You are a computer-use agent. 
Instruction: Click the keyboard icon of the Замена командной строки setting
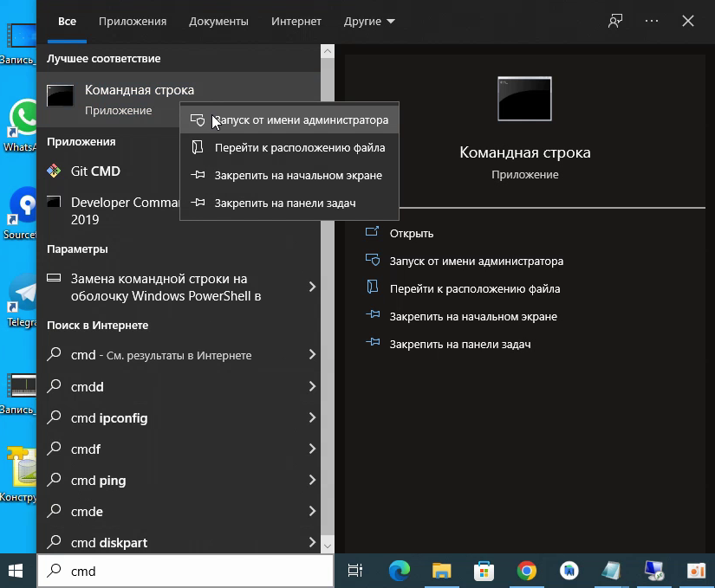[54, 278]
